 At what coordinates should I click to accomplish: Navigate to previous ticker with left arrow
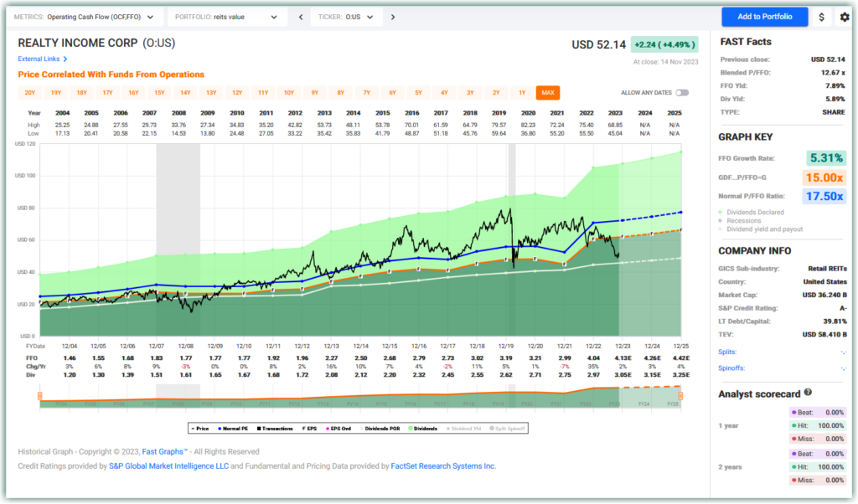pos(300,16)
